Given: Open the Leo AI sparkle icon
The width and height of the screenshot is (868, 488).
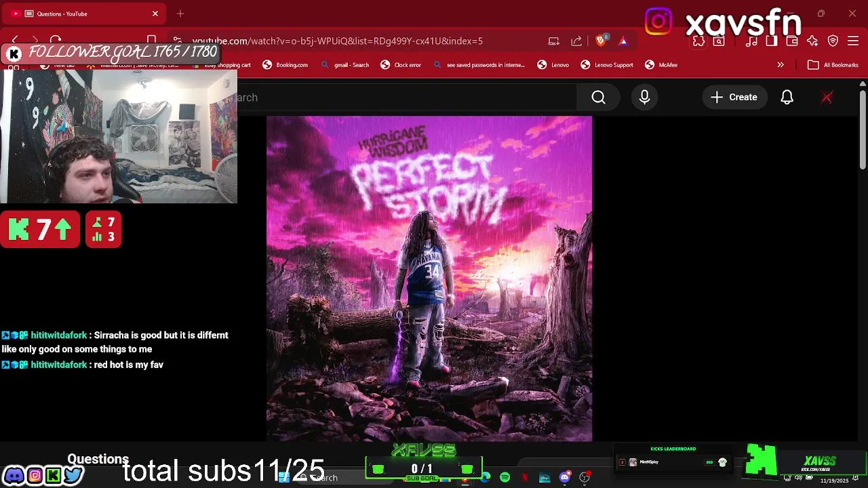Looking at the screenshot, I should click(x=812, y=41).
